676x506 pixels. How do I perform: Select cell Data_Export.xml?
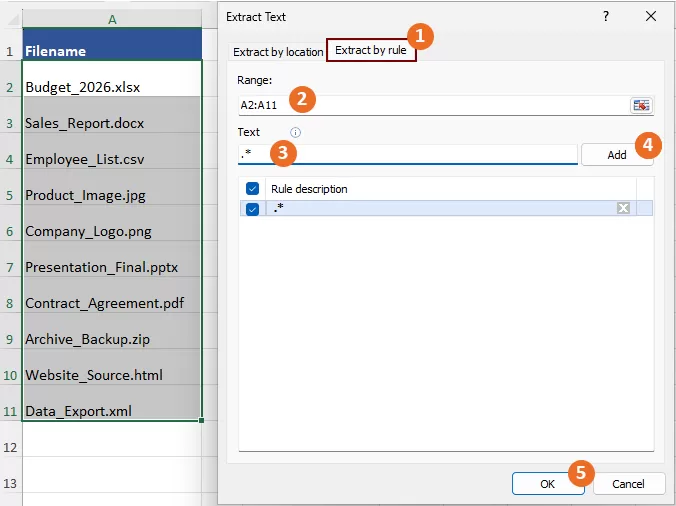pyautogui.click(x=112, y=403)
